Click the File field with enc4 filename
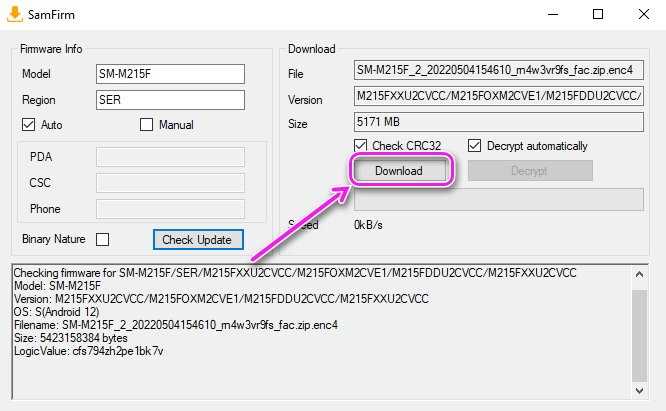 pos(499,70)
